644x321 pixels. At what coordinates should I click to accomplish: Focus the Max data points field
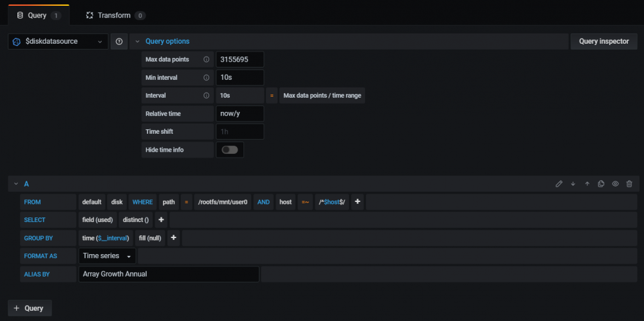click(240, 60)
